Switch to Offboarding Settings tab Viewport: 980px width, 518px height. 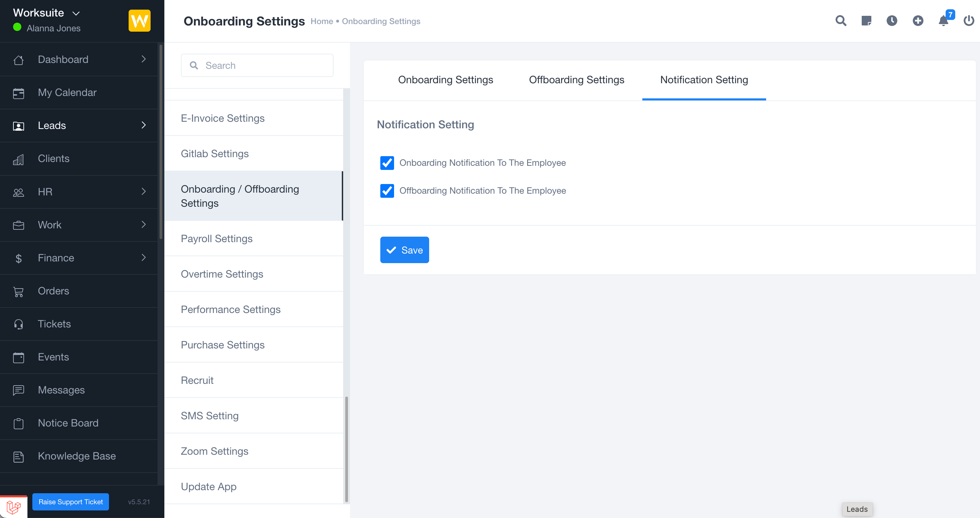click(x=576, y=80)
